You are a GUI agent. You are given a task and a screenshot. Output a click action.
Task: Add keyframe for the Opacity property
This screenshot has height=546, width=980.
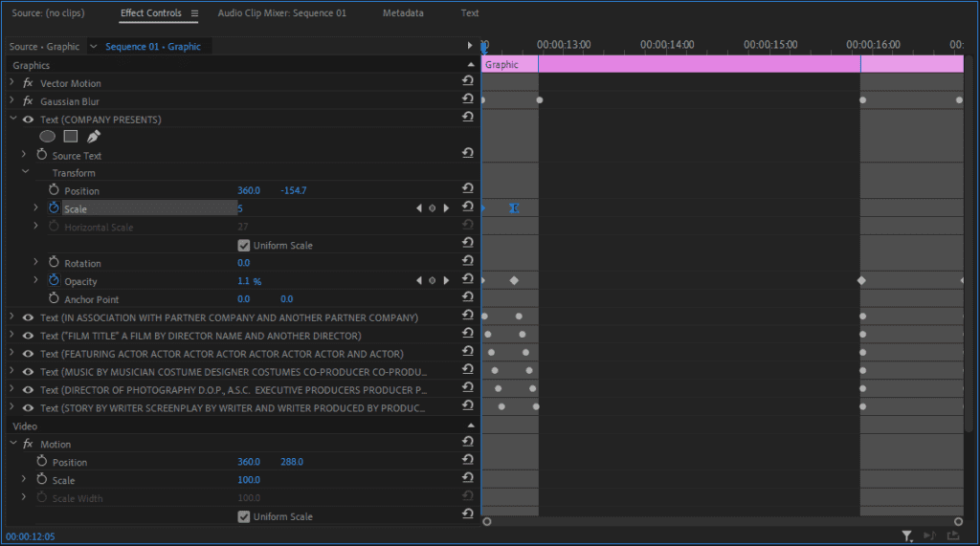pos(432,281)
